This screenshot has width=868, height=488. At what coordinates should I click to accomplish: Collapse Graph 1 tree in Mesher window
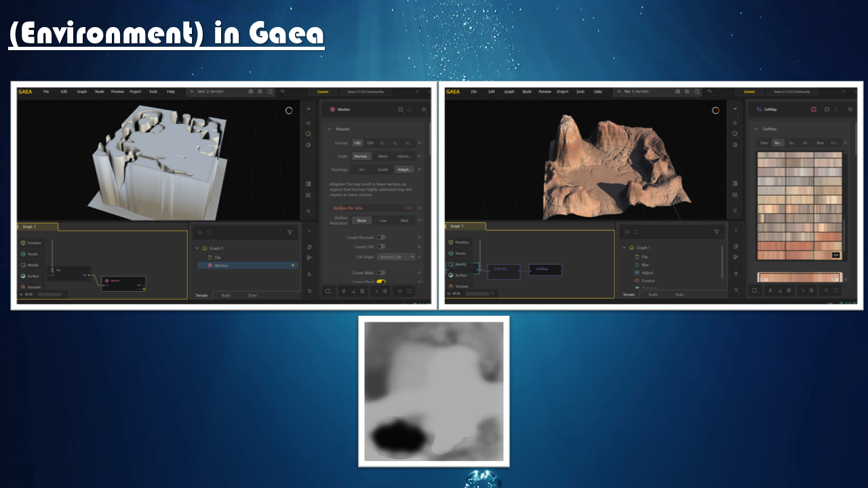click(x=197, y=248)
